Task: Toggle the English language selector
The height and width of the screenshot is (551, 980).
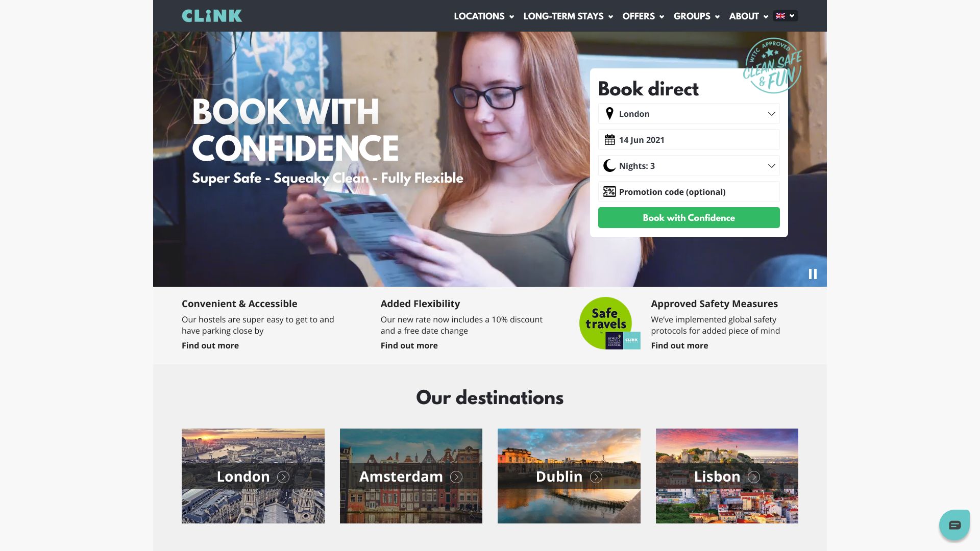Action: 786,15
